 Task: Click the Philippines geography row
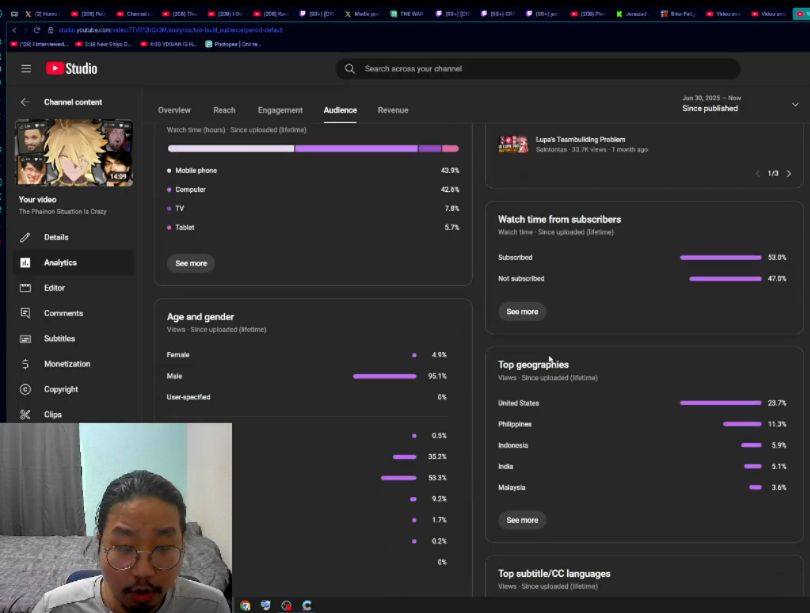coord(642,425)
